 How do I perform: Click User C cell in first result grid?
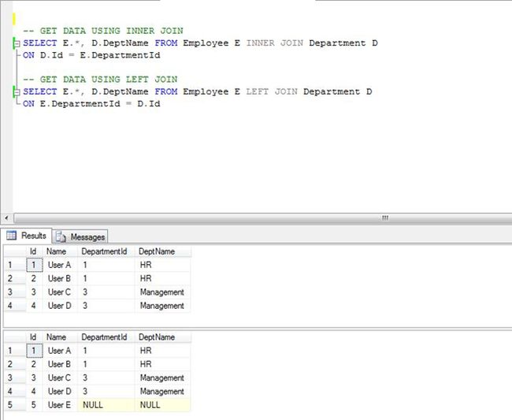60,292
